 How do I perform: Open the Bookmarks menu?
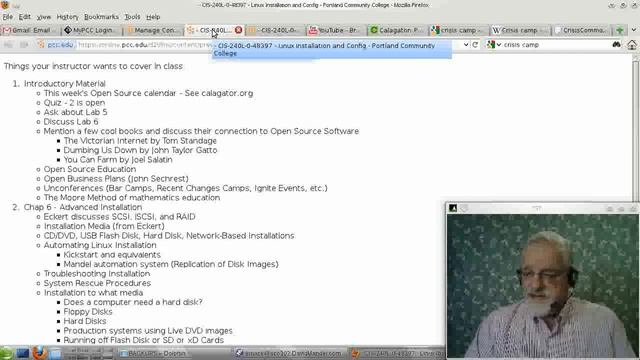[101, 17]
